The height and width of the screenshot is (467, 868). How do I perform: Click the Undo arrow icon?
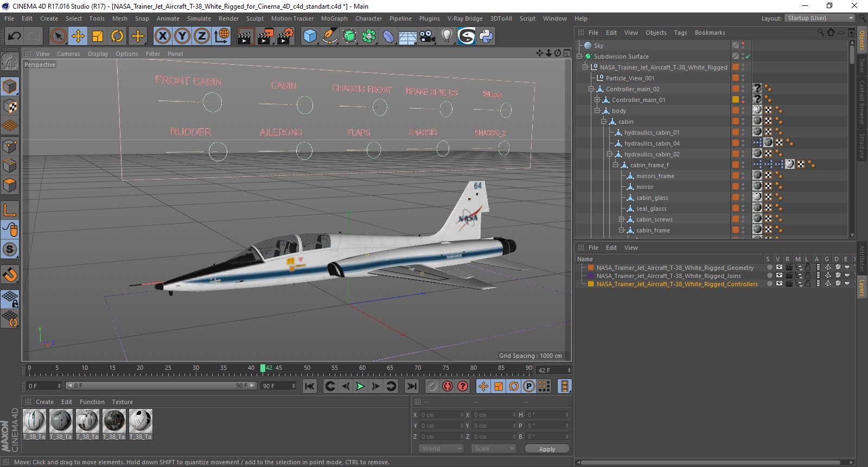[15, 36]
